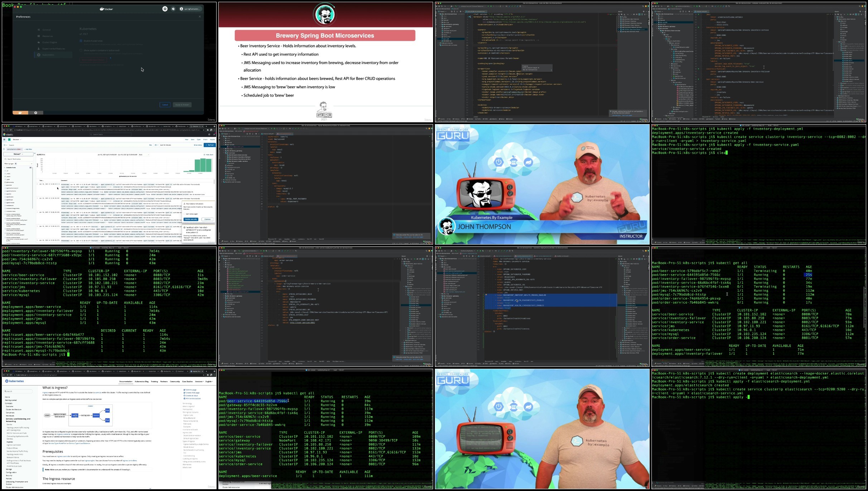Click Print entire section link
This screenshot has height=491, width=868.
(x=192, y=398)
